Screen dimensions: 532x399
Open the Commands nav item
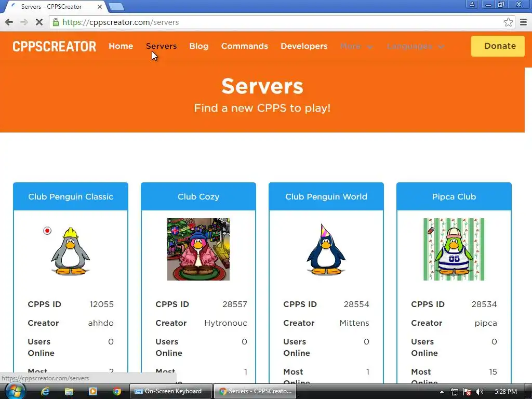coord(245,46)
